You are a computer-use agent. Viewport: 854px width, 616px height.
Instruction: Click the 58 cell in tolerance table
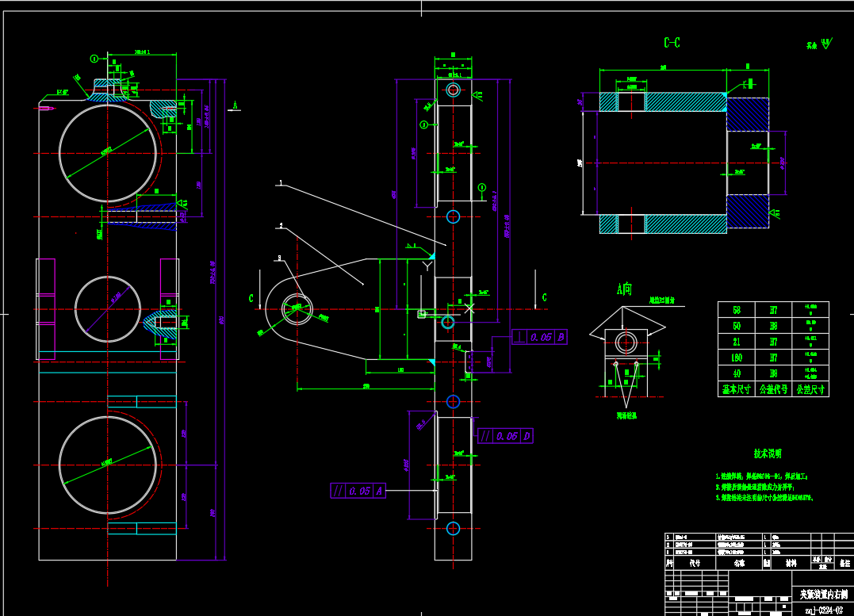pos(737,309)
